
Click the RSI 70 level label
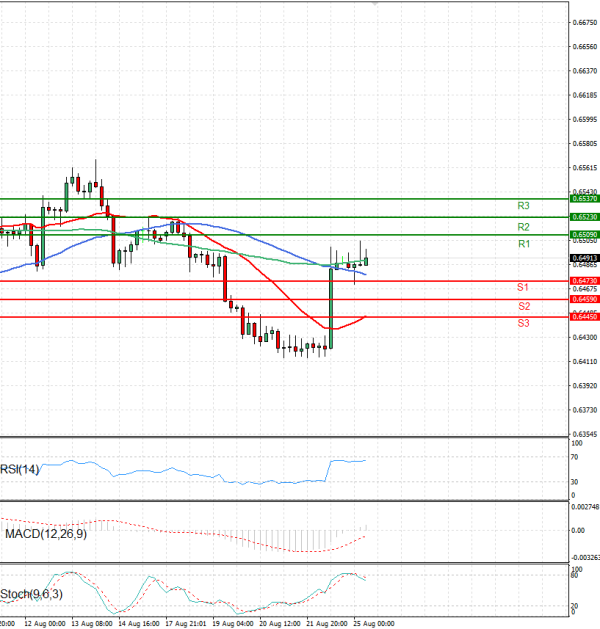coord(574,457)
